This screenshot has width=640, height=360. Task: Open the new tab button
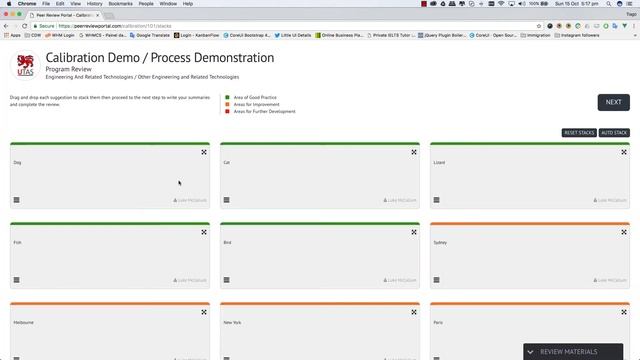[109, 16]
